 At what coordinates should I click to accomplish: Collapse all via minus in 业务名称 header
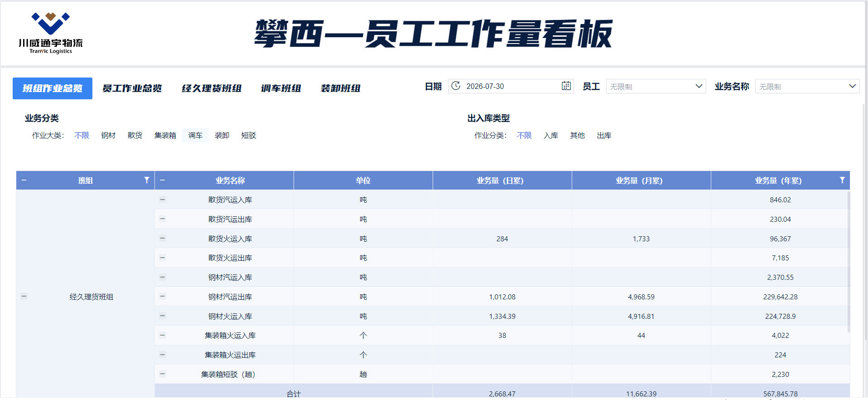(163, 180)
